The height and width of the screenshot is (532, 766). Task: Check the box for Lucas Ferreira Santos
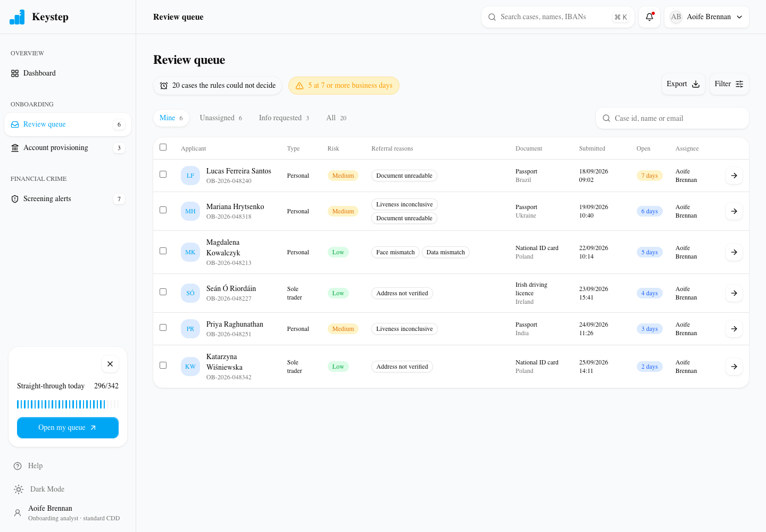163,174
